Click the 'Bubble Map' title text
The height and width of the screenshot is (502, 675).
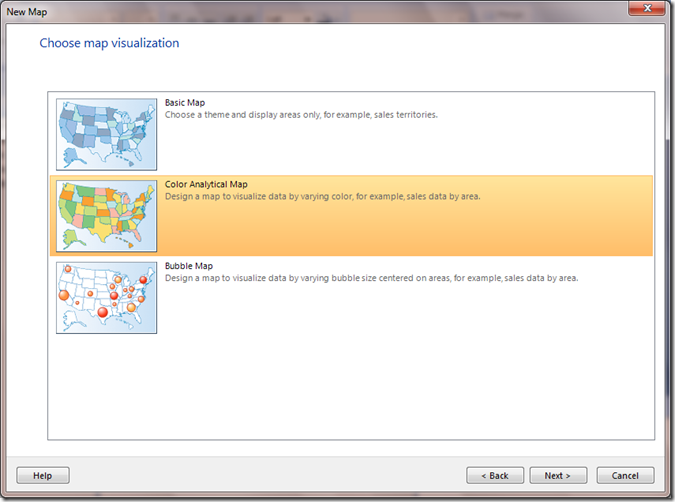point(189,266)
